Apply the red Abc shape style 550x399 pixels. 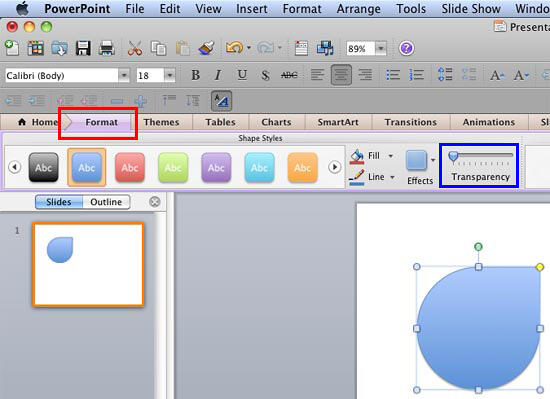click(x=130, y=168)
